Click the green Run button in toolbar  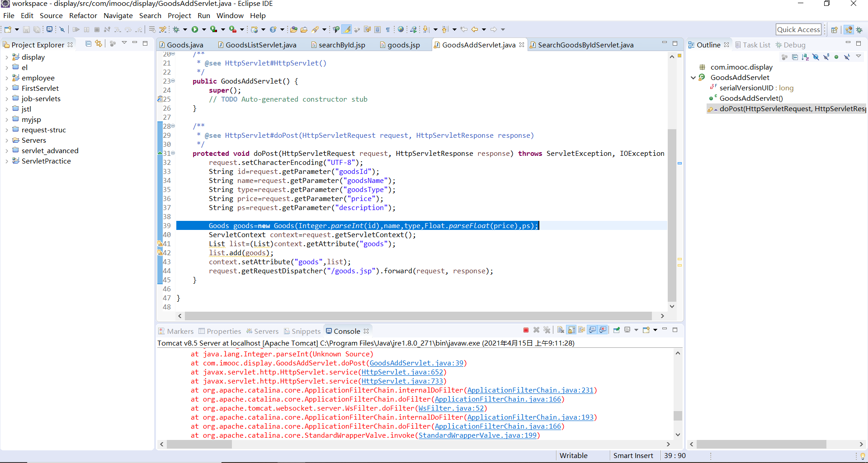point(195,29)
